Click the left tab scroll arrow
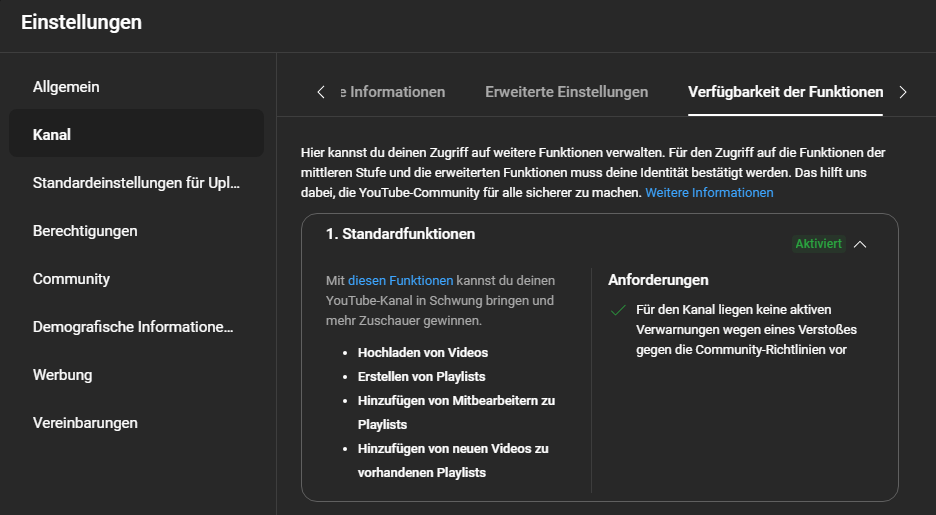936x515 pixels. click(321, 92)
